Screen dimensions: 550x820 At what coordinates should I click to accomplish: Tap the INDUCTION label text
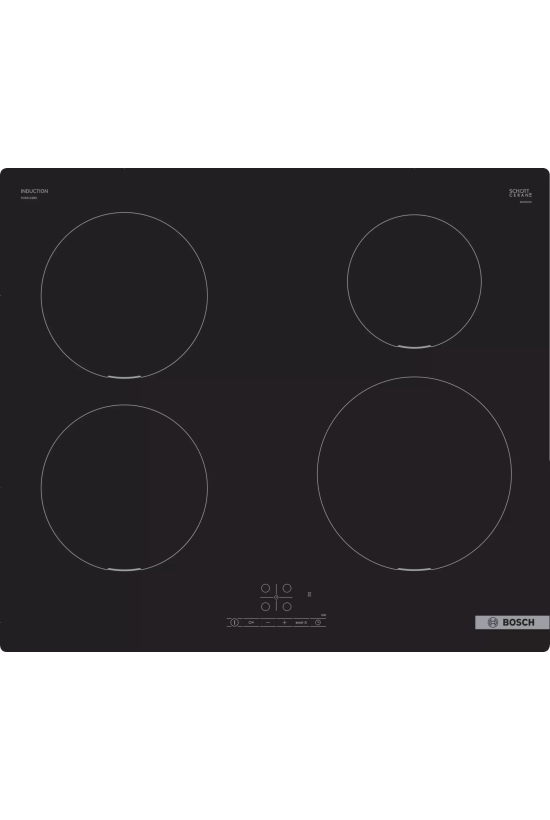35,191
